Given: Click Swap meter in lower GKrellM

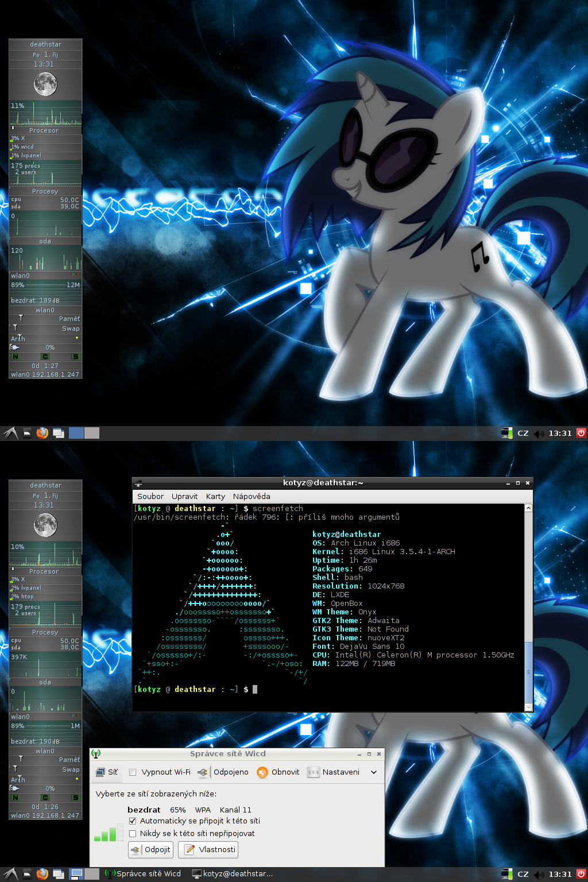Looking at the screenshot, I should coord(45,769).
